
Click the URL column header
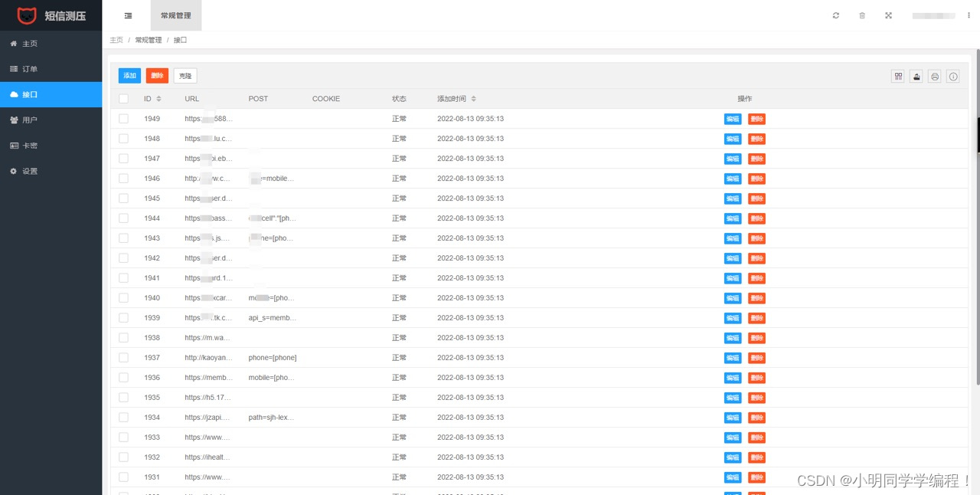pos(191,99)
